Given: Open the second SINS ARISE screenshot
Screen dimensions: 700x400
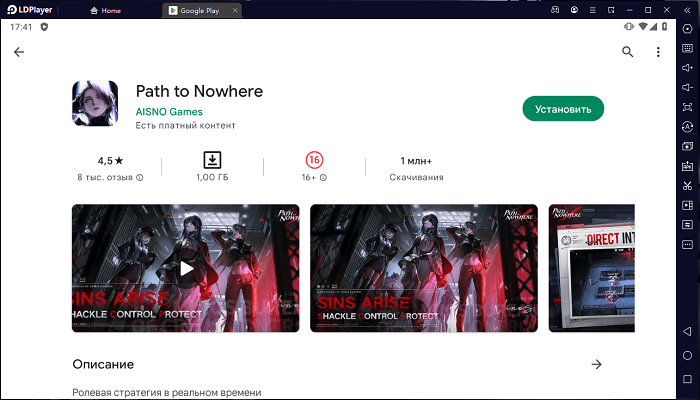Looking at the screenshot, I should click(424, 268).
